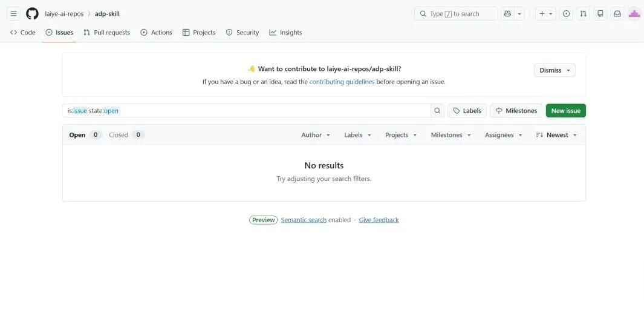The height and width of the screenshot is (310, 644).
Task: Expand the Dismiss dropdown button
Action: [555, 70]
